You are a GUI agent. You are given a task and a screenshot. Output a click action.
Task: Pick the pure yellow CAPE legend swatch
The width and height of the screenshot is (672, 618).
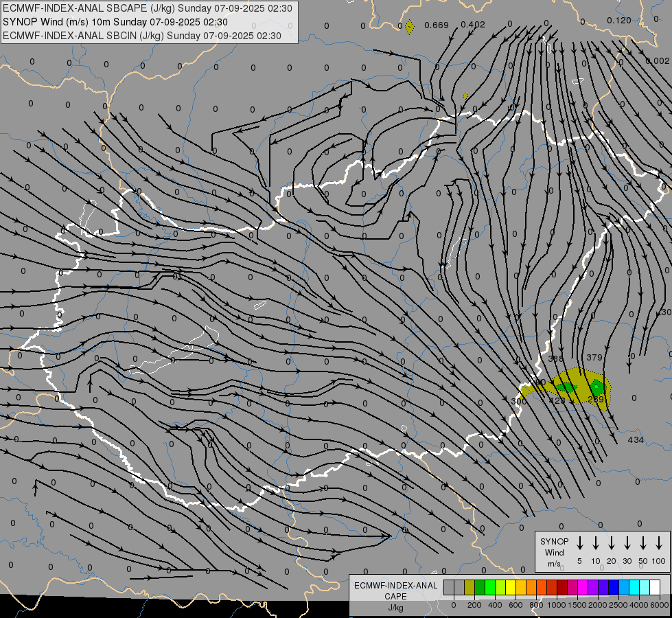(511, 587)
